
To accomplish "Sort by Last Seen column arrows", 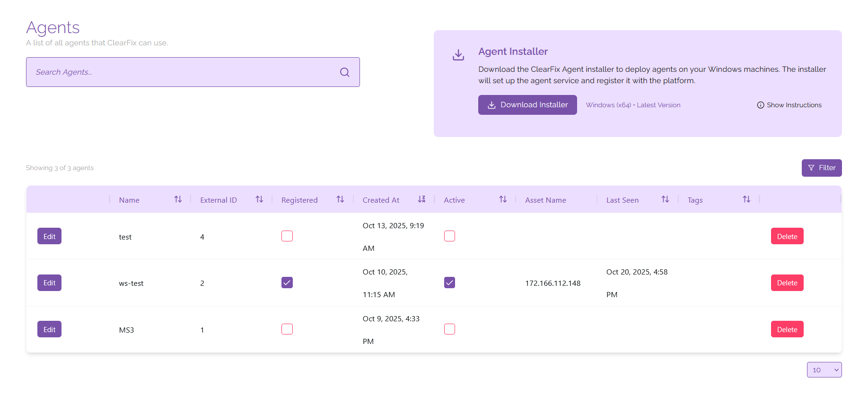I will click(x=665, y=199).
